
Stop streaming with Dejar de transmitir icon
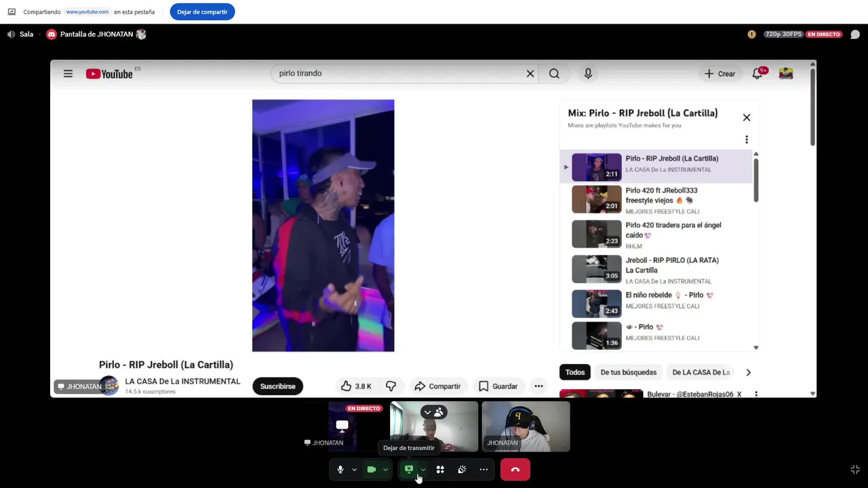pos(409,470)
